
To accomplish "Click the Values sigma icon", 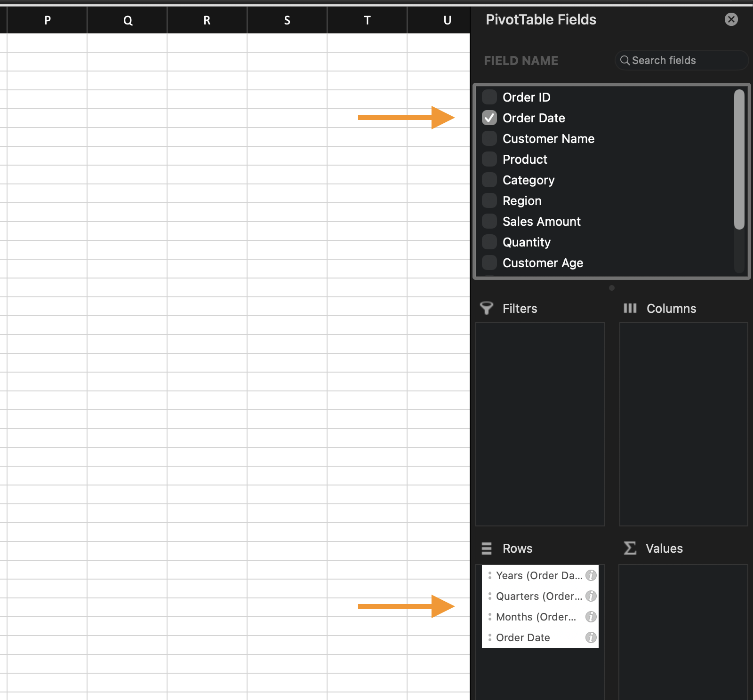I will (x=630, y=548).
